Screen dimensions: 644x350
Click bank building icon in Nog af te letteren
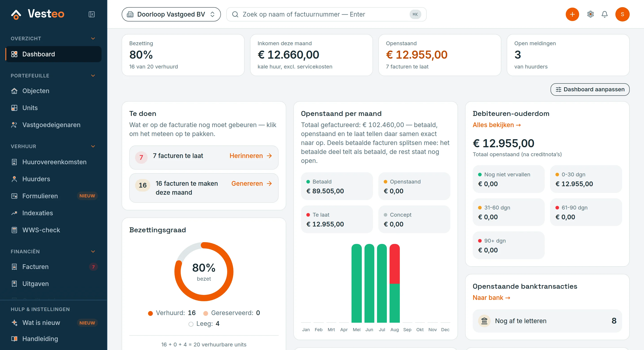coord(484,321)
